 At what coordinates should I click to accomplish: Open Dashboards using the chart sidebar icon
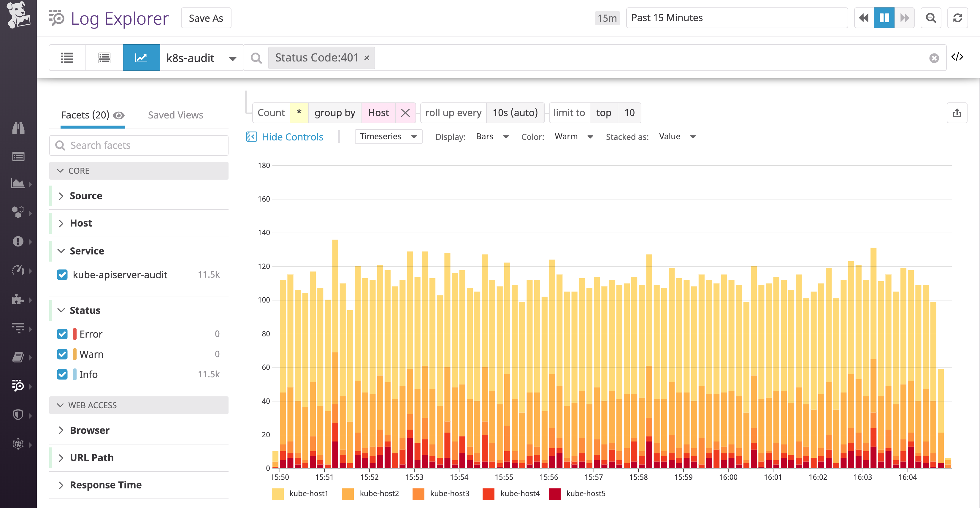[18, 184]
